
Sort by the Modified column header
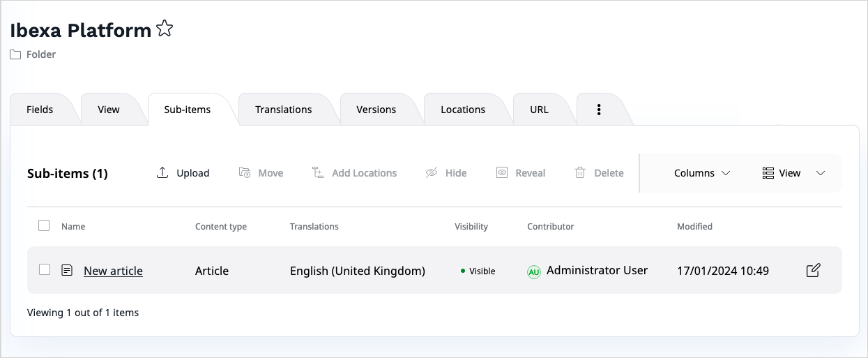click(x=694, y=226)
